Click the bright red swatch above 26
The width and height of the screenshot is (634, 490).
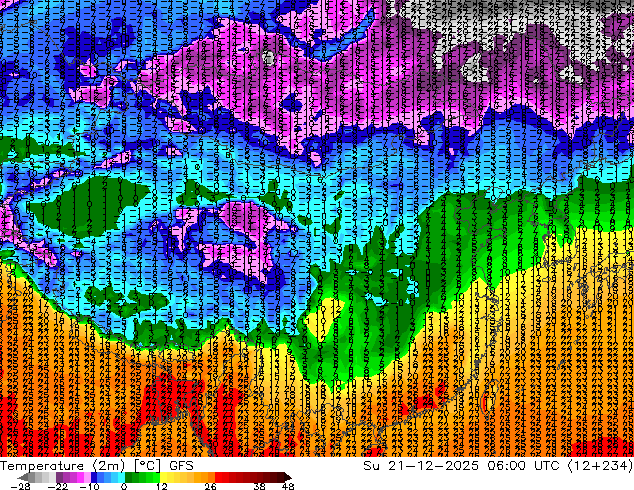(x=218, y=477)
